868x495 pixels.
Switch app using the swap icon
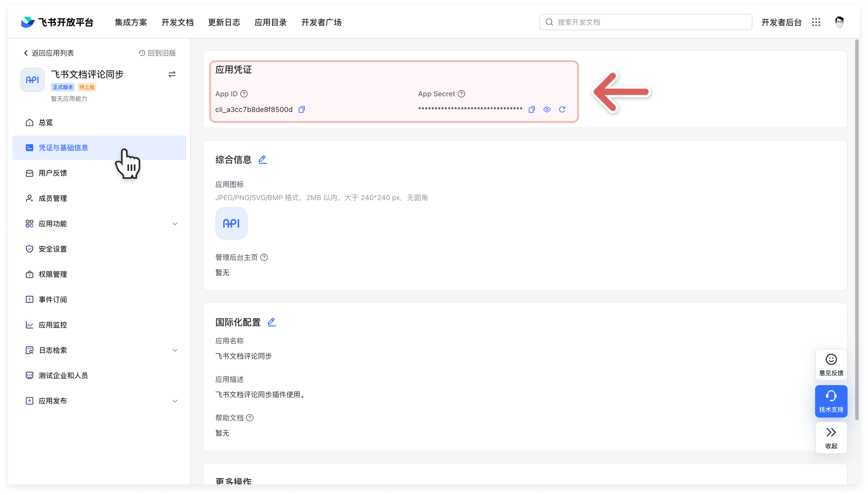point(172,74)
